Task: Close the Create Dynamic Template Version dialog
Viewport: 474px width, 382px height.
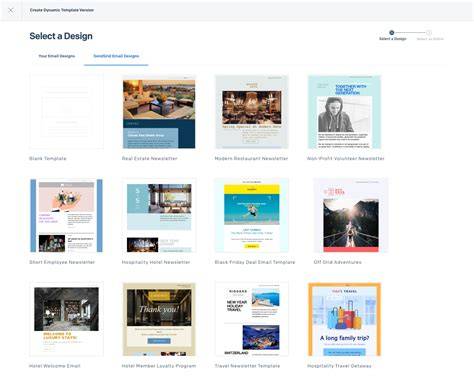Action: (11, 10)
